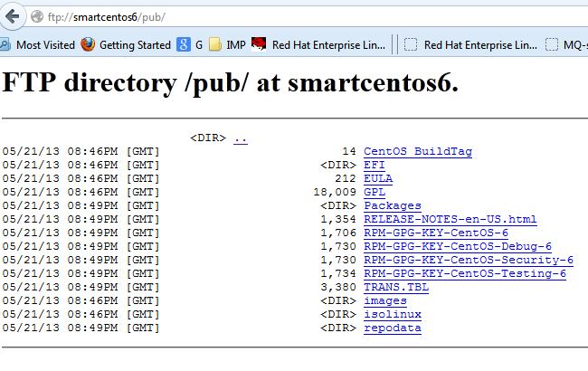This screenshot has width=588, height=371.
Task: Open the repodata directory link
Action: pyautogui.click(x=393, y=328)
